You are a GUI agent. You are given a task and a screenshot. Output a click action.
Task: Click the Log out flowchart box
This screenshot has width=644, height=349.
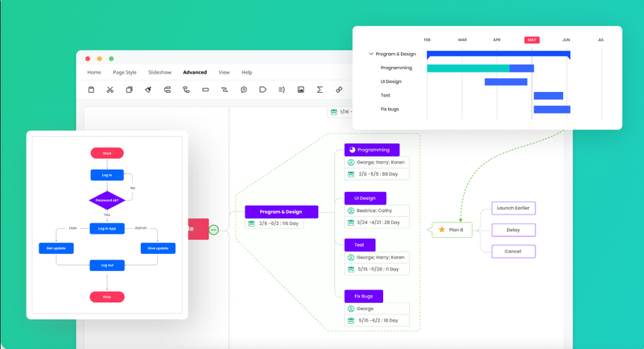click(x=107, y=265)
